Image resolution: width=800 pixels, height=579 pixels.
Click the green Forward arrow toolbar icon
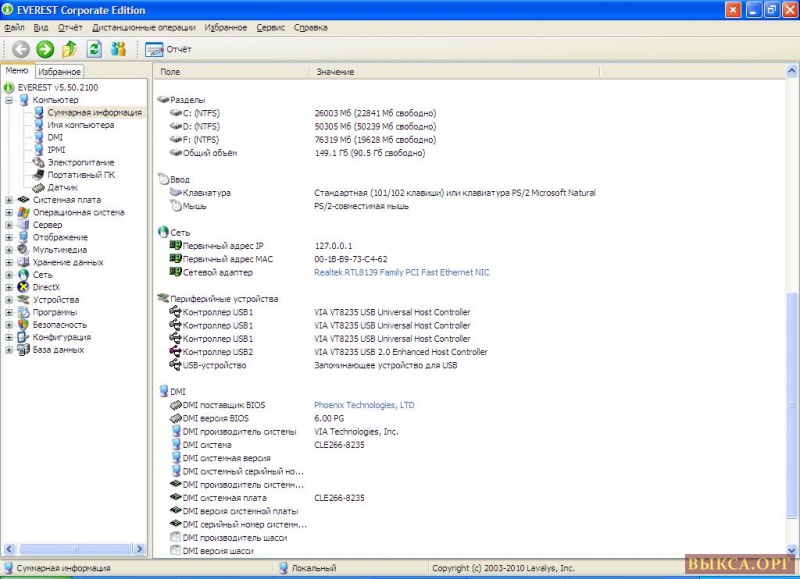[x=44, y=49]
